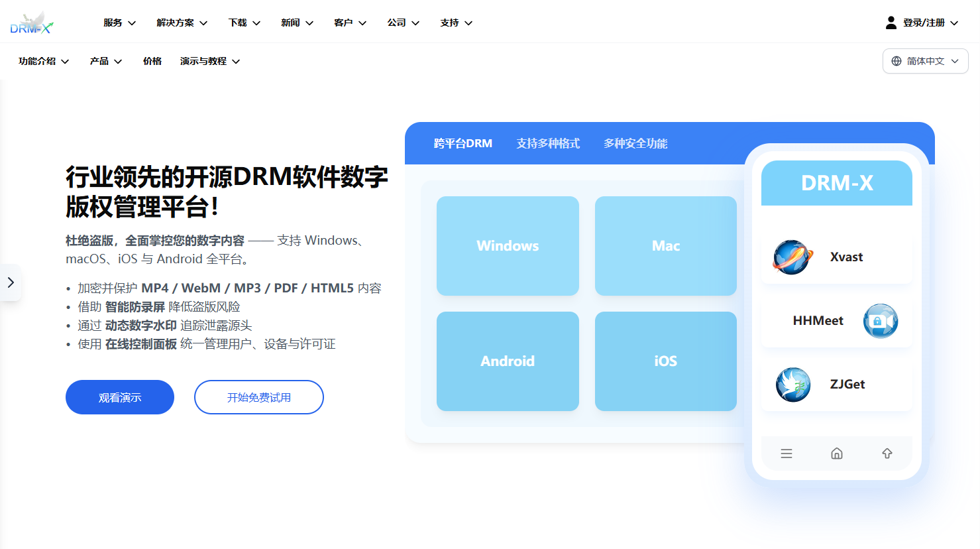Click the DRM-X header in phone mockup
Image resolution: width=980 pixels, height=549 pixels.
pos(837,183)
